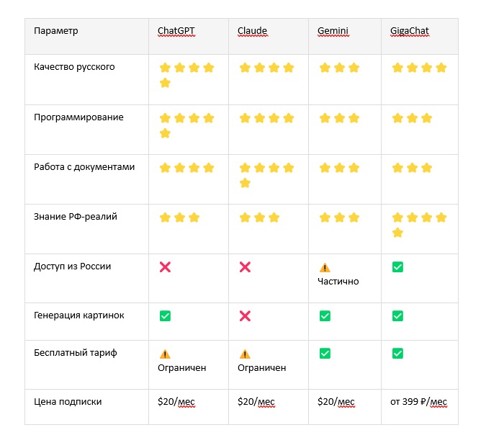Click red cross for Claude Russia access
The image size is (481, 448).
(x=245, y=267)
